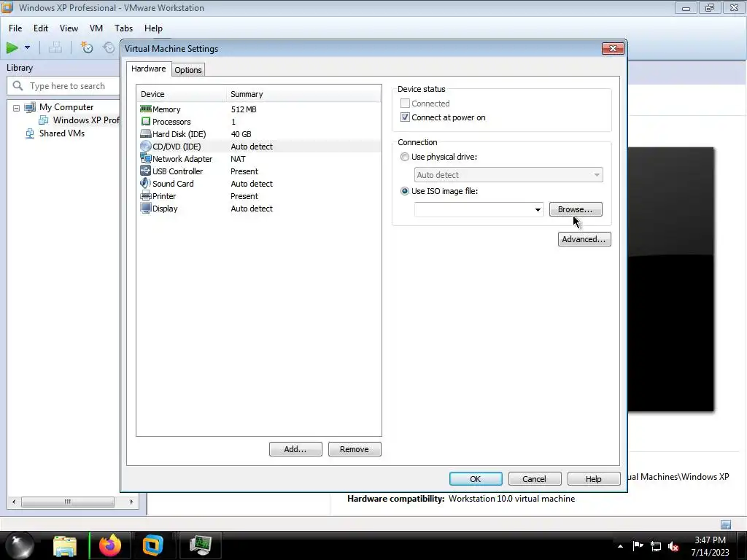Screen dimensions: 747x560
Task: Click the network tray icon
Action: tap(656, 546)
